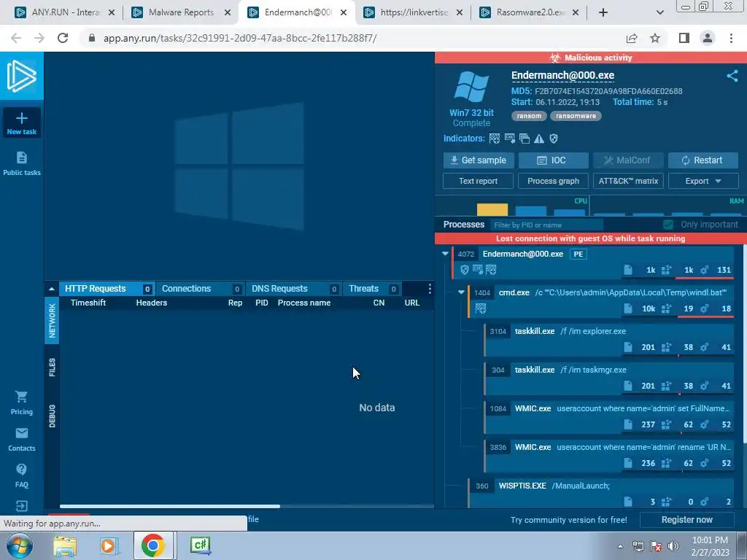Click the ANY.RUN logo in the sidebar
747x560 pixels.
pos(21,76)
